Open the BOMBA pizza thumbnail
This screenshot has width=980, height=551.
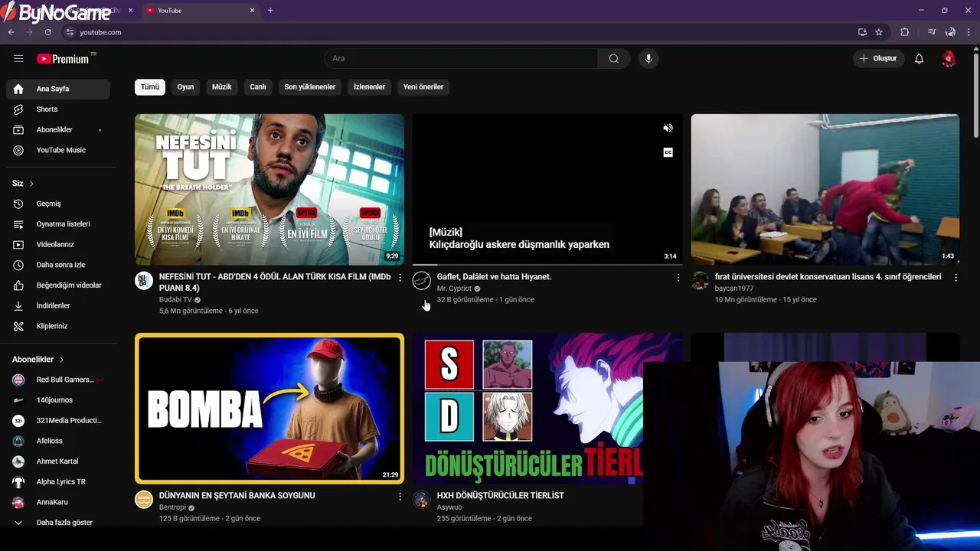pyautogui.click(x=269, y=408)
